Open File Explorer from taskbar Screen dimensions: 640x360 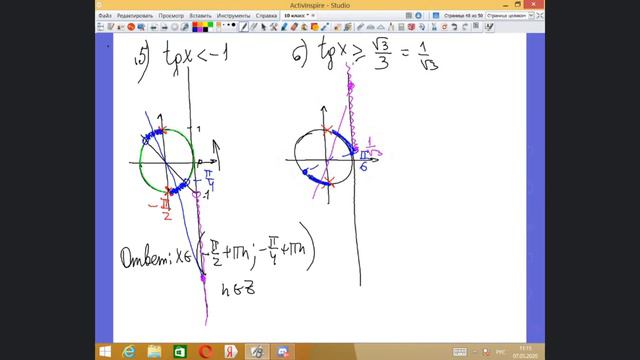pos(154,351)
